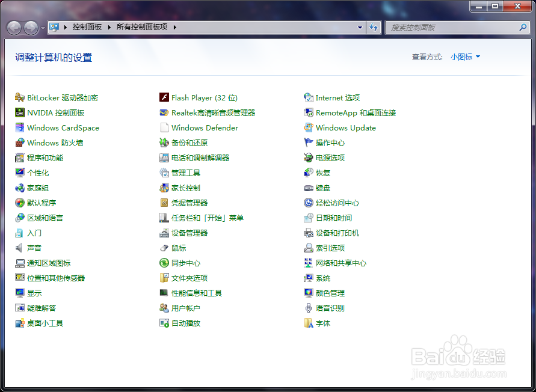
Task: Open the 桌面小工具 link
Action: coord(45,323)
